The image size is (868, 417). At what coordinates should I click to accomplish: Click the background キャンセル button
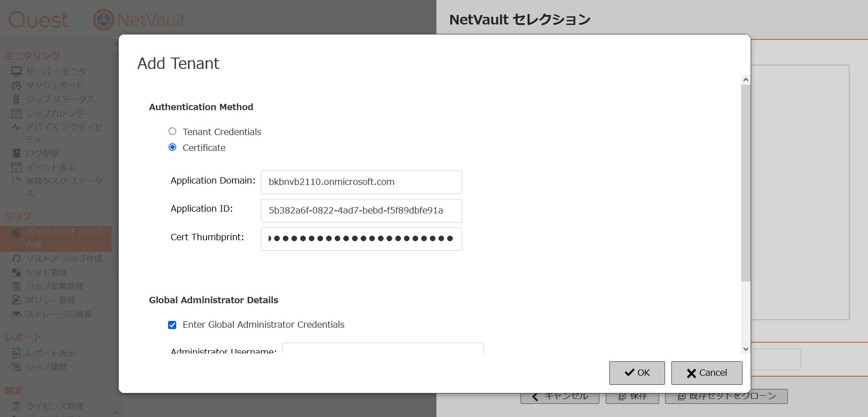560,397
